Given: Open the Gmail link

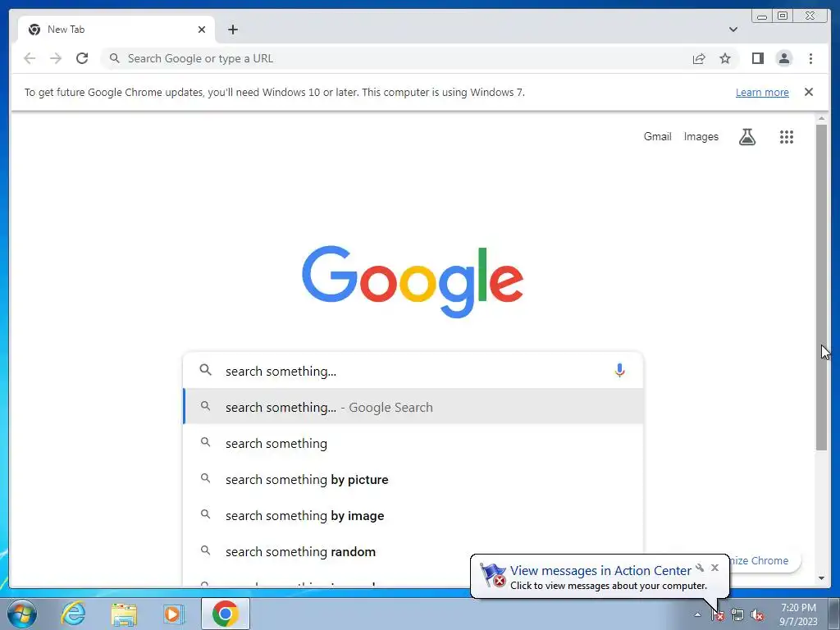Looking at the screenshot, I should point(657,137).
